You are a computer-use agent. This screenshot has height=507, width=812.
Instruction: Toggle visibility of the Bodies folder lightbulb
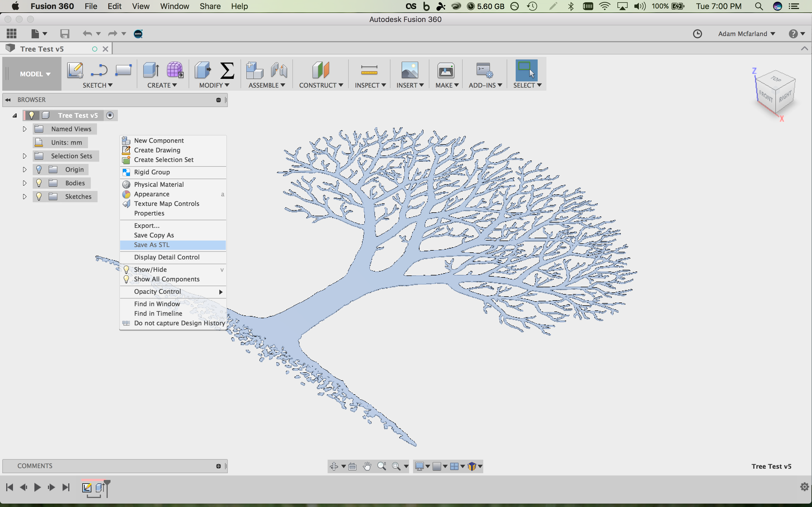(x=39, y=183)
